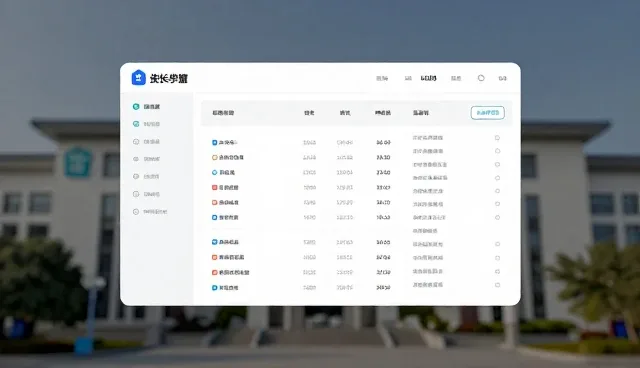Select the radio circle of the bottom table row
Image resolution: width=640 pixels, height=368 pixels.
click(x=497, y=285)
